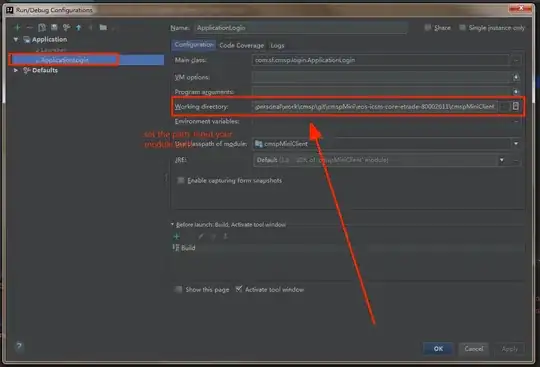Screen dimensions: 540x367
Task: Enable Single instance only checkbox
Action: point(463,28)
